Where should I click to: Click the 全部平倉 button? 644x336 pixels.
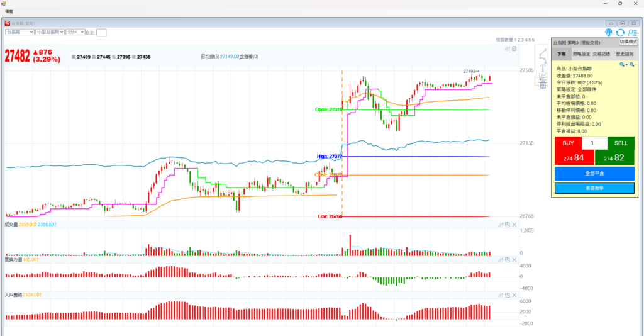(594, 173)
